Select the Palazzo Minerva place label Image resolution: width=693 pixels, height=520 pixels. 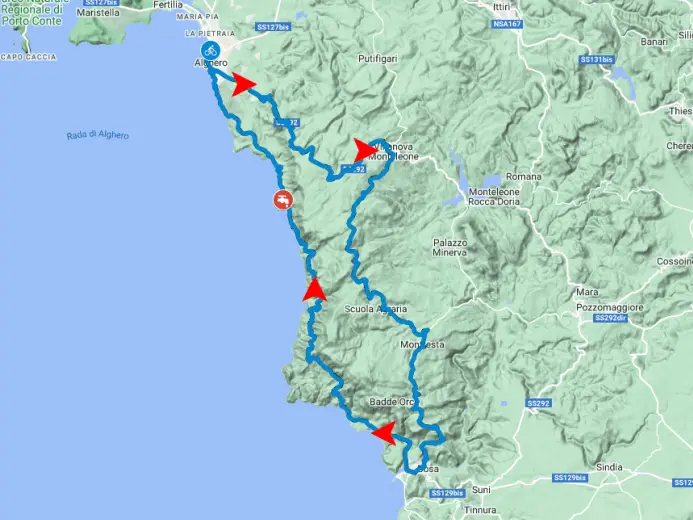coord(450,247)
